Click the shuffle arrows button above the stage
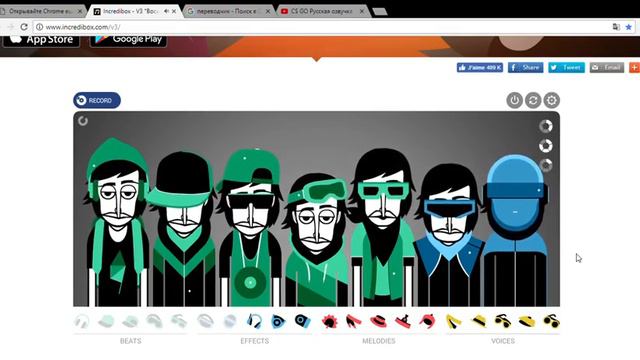This screenshot has width=640, height=360. 533,100
